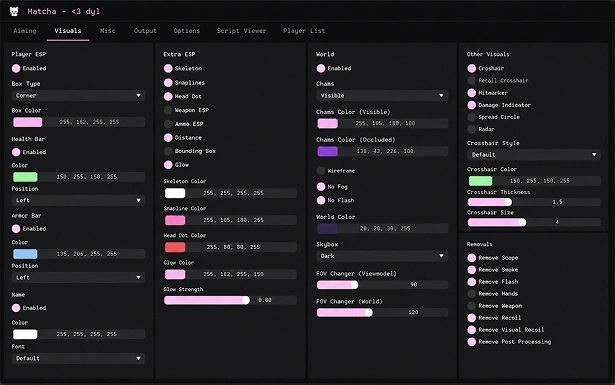Click the Head Dot Color red swatch
The image size is (615, 385).
pyautogui.click(x=175, y=247)
